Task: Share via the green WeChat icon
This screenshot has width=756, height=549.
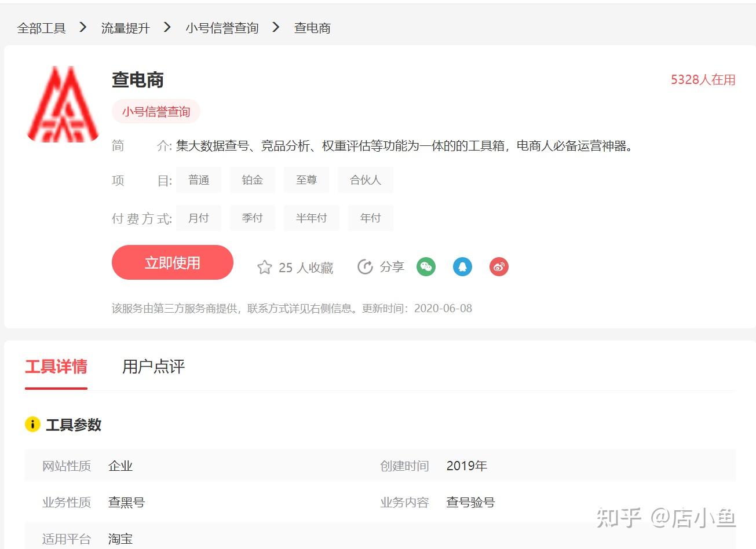Action: click(x=426, y=266)
